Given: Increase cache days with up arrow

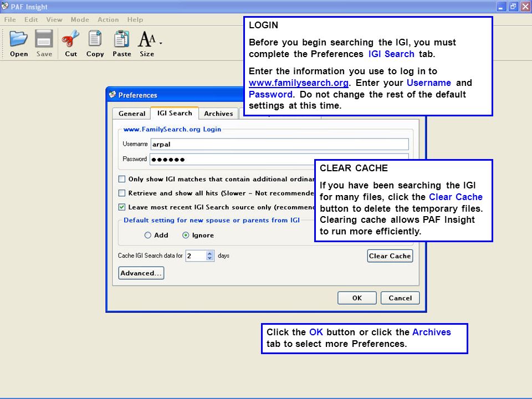Looking at the screenshot, I should click(x=209, y=253).
